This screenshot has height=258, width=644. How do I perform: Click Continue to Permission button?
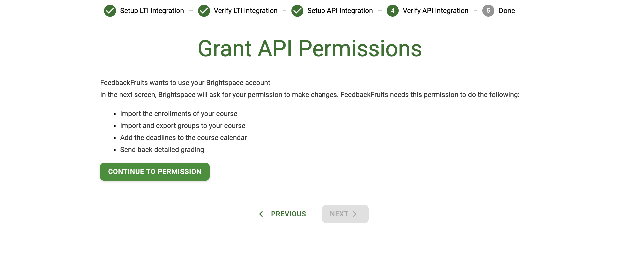155,172
